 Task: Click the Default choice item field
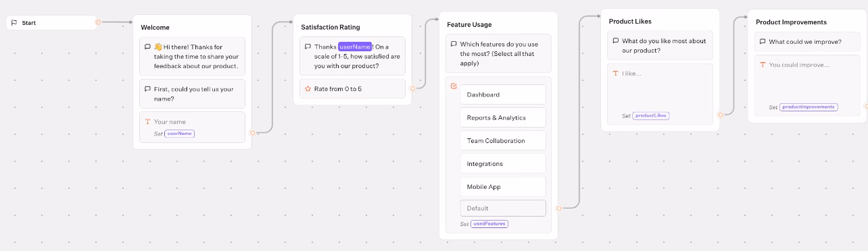pos(502,208)
